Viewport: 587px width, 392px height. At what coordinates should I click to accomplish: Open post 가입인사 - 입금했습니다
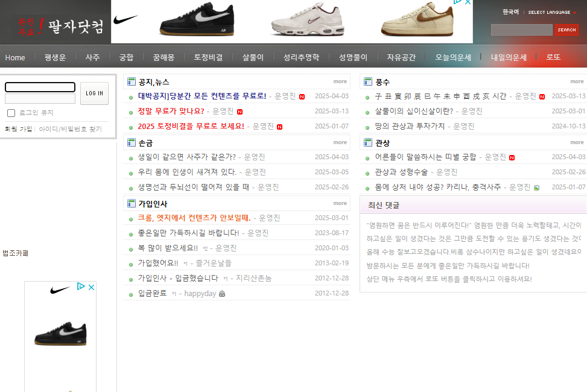pyautogui.click(x=178, y=278)
